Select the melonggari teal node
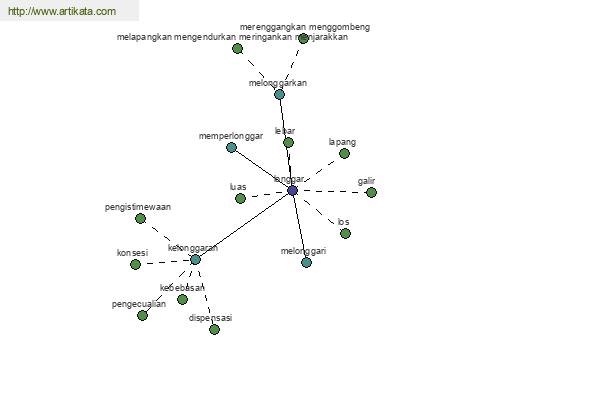Image resolution: width=600 pixels, height=400 pixels. [x=307, y=263]
